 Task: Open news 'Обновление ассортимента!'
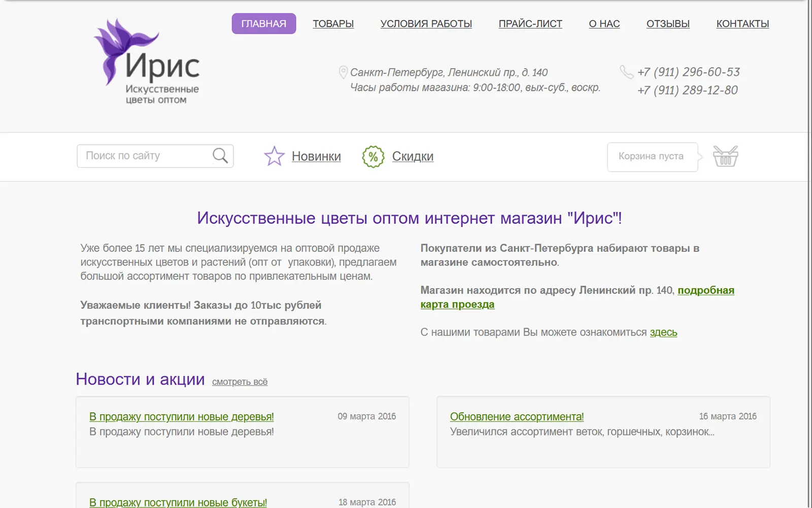(517, 417)
